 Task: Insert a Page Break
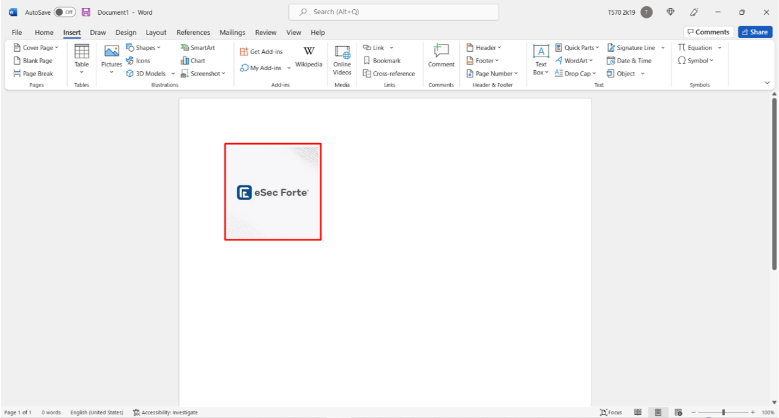(33, 74)
